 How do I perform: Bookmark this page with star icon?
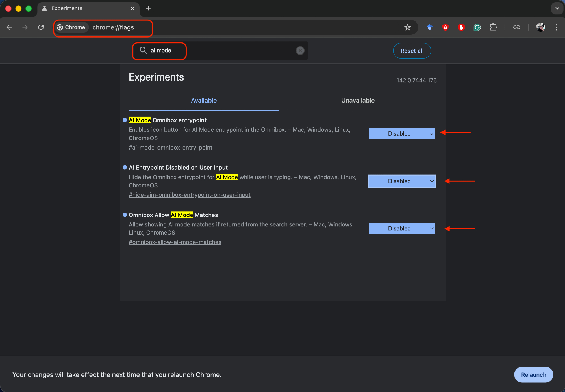(x=407, y=27)
